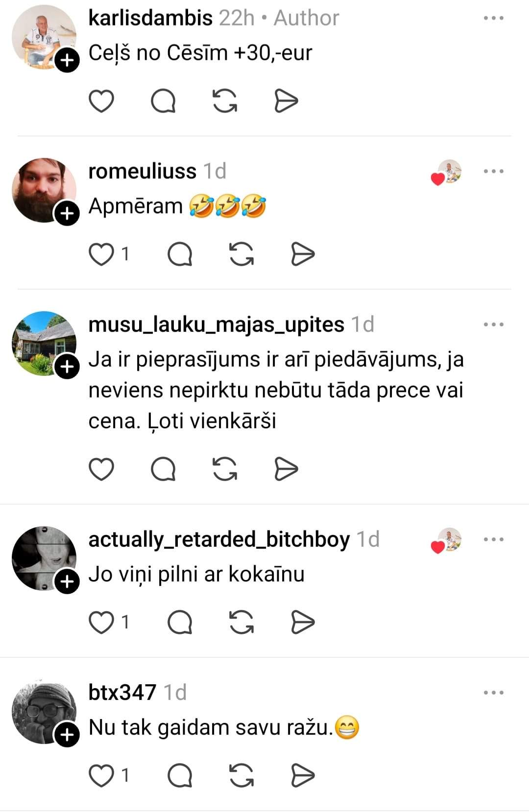This screenshot has height=812, width=529.
Task: Share btx347's comment with send icon
Action: 303,775
